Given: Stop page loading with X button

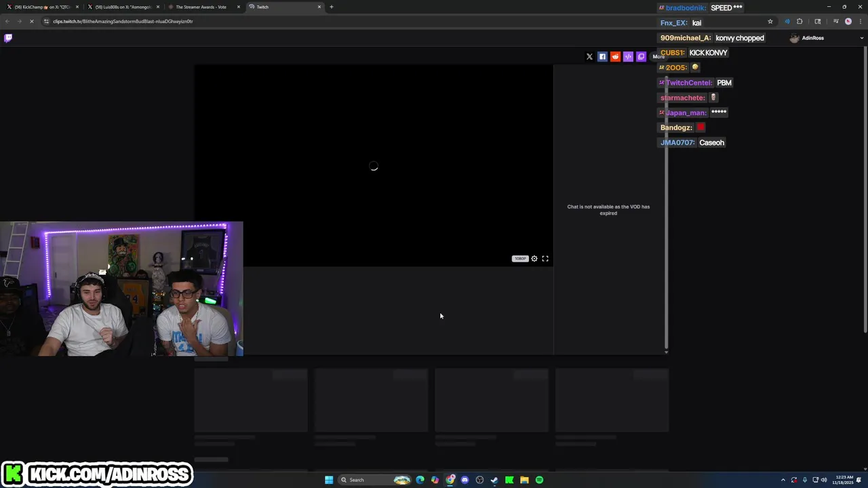Looking at the screenshot, I should 32,21.
